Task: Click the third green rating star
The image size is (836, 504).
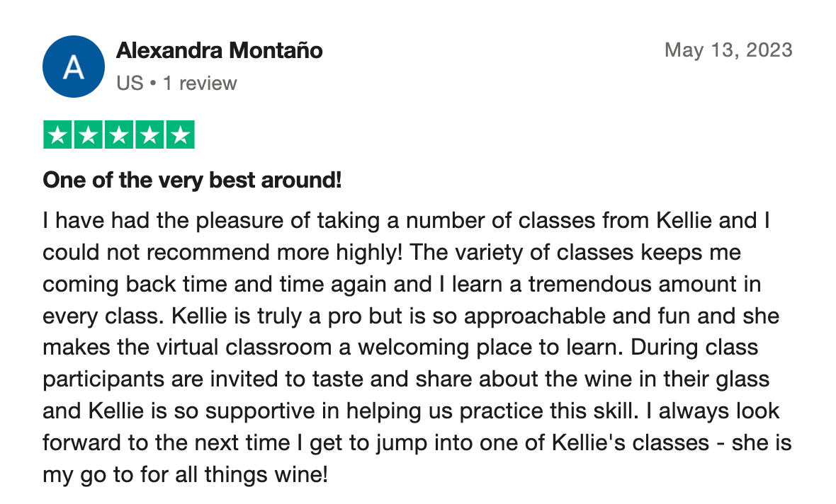Action: click(119, 134)
